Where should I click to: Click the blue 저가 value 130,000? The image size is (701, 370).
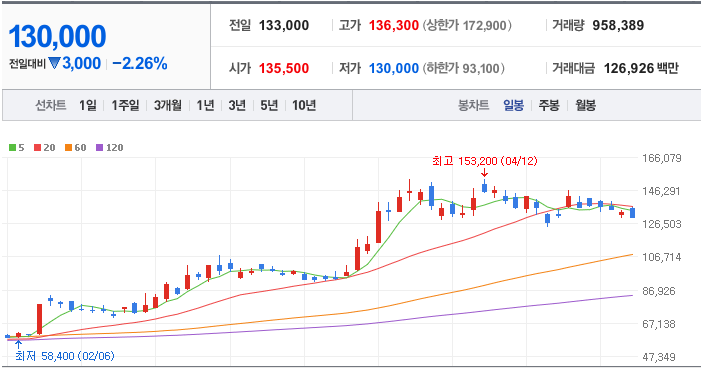coord(393,68)
